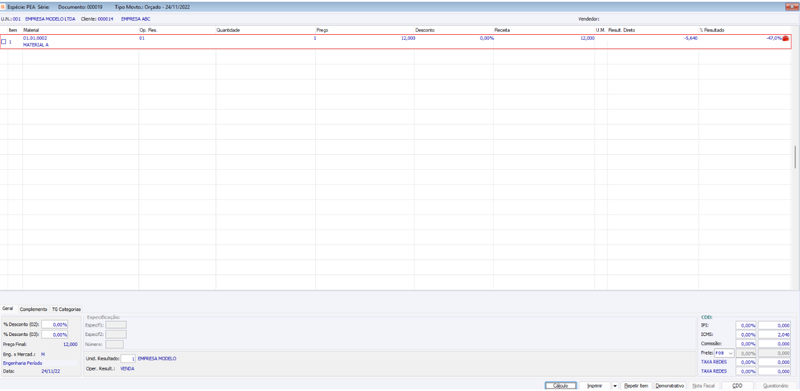Click the ICMS percentage field
The image size is (800, 391).
pyautogui.click(x=746, y=334)
